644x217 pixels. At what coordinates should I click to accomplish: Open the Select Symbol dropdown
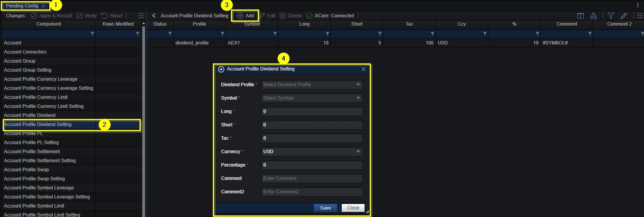(x=312, y=98)
